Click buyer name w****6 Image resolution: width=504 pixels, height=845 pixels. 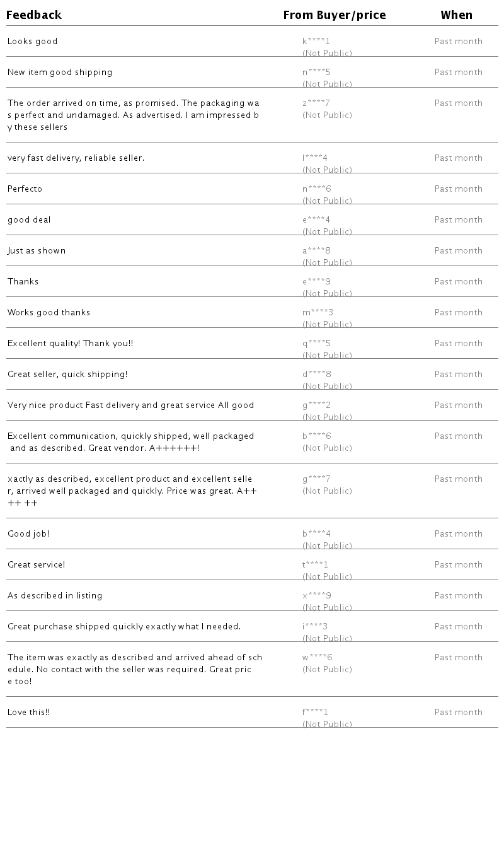pos(317,658)
